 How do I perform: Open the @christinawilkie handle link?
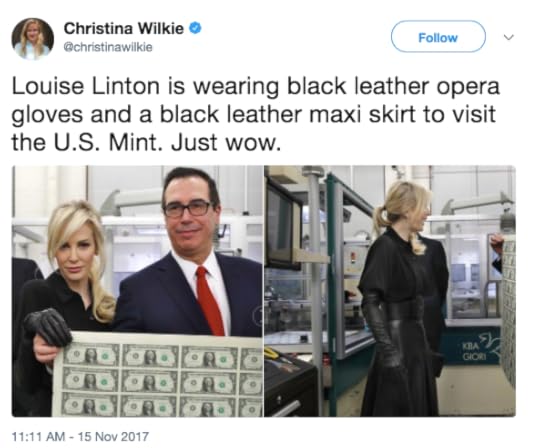[x=108, y=47]
